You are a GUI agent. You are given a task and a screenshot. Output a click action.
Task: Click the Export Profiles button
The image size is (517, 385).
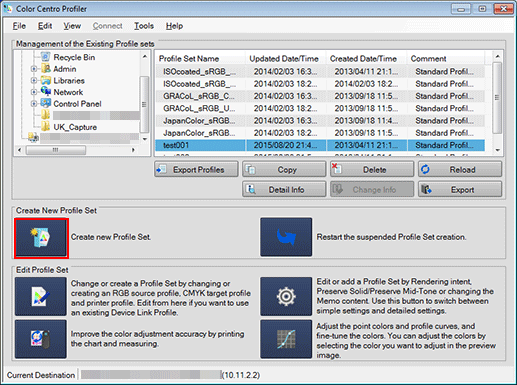[x=196, y=169]
